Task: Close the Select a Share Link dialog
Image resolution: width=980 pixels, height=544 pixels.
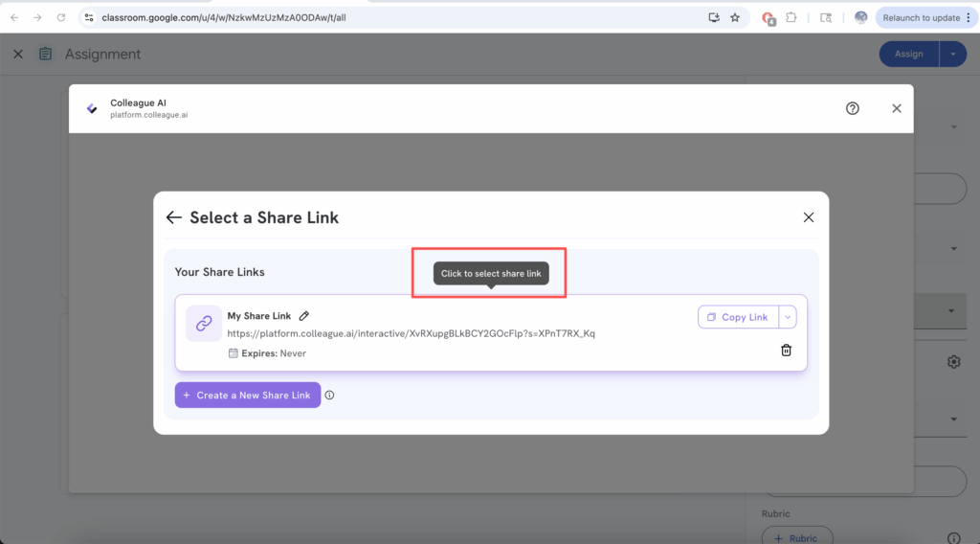Action: (809, 217)
